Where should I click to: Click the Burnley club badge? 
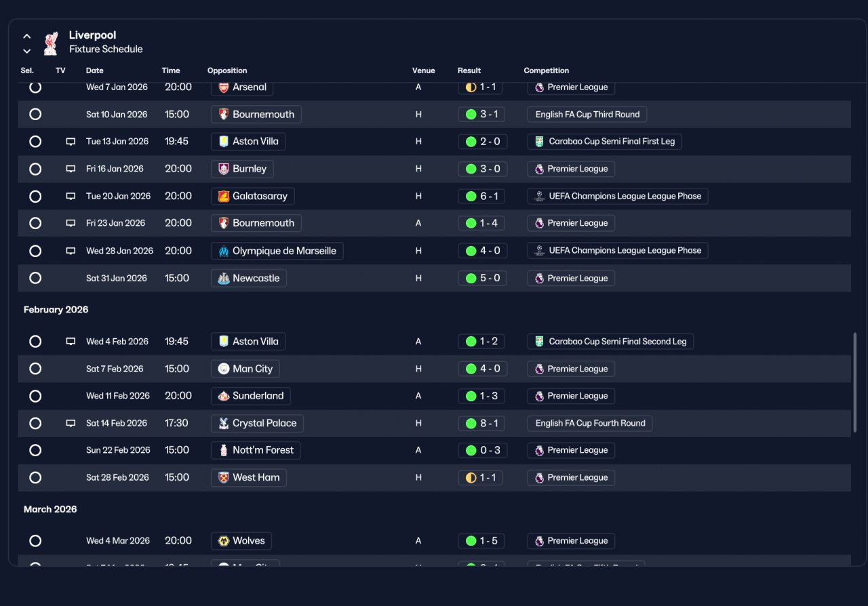(x=224, y=169)
